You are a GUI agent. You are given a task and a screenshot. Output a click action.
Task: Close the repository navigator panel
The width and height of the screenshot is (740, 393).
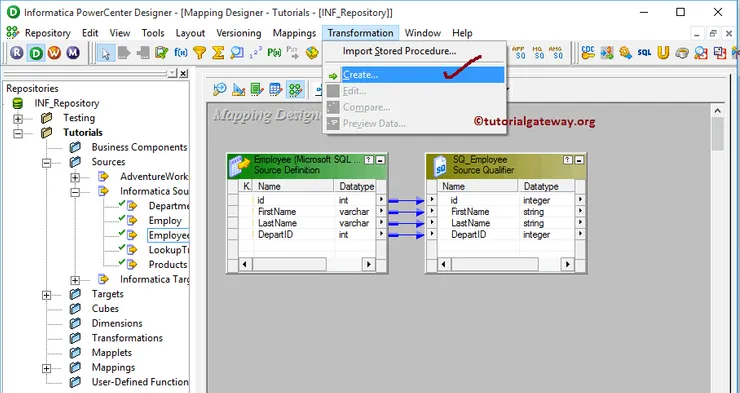pyautogui.click(x=184, y=73)
